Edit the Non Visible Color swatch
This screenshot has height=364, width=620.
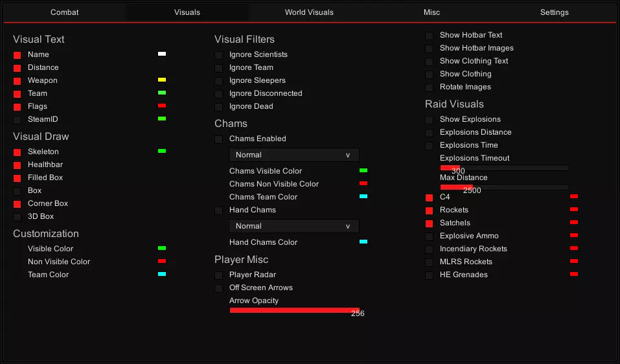pos(162,262)
